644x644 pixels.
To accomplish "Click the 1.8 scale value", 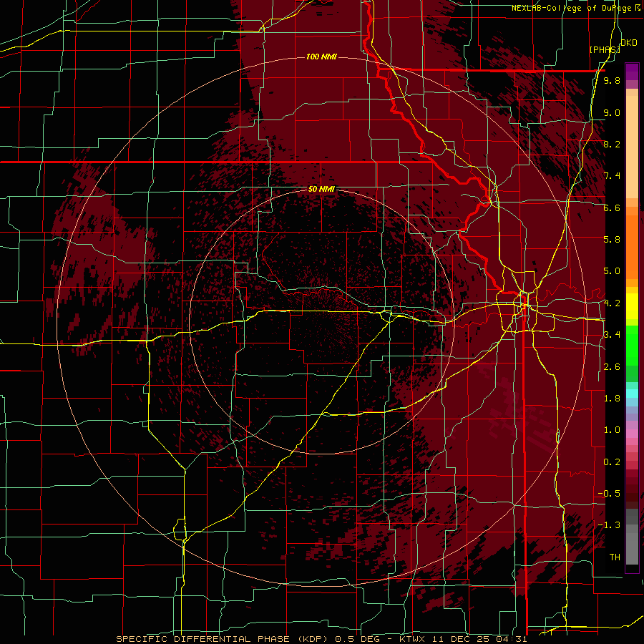I will pos(612,399).
